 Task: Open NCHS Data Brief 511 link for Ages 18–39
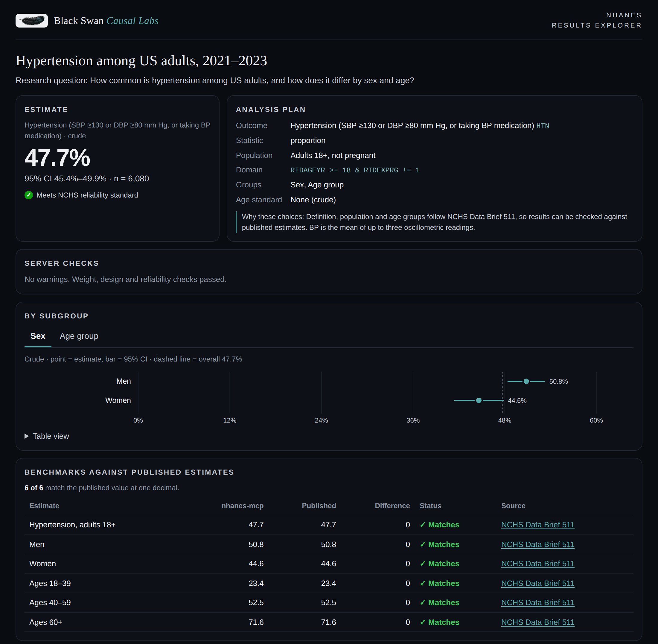click(538, 583)
